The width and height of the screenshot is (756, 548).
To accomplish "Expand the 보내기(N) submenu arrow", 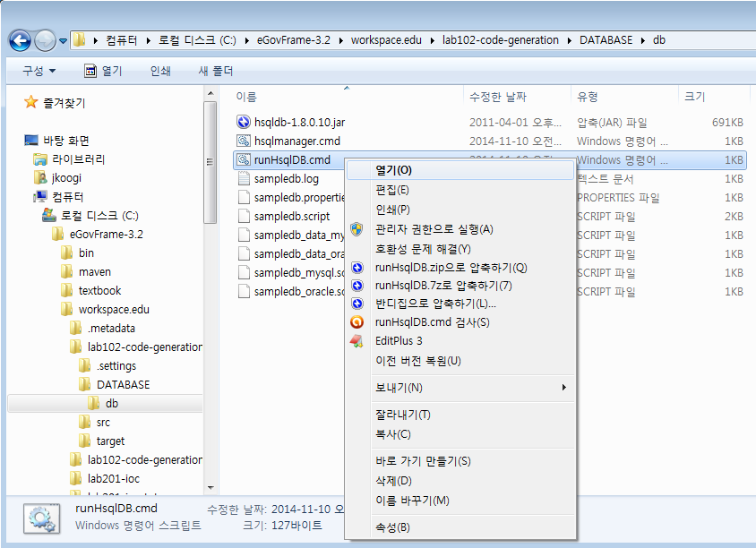I will click(x=563, y=388).
